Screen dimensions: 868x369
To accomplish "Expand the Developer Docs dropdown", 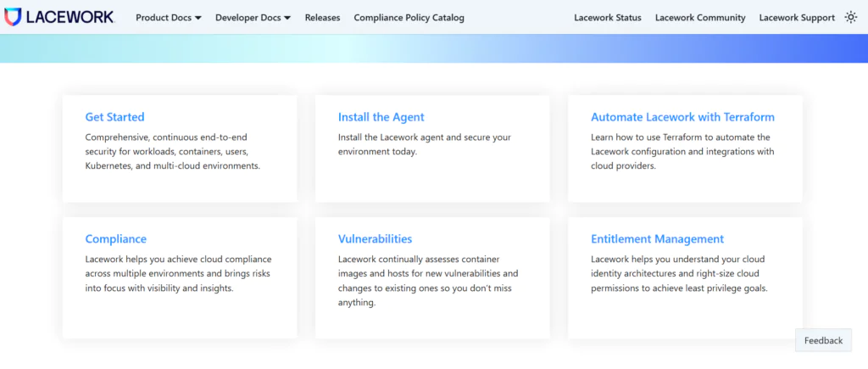I will (x=253, y=18).
